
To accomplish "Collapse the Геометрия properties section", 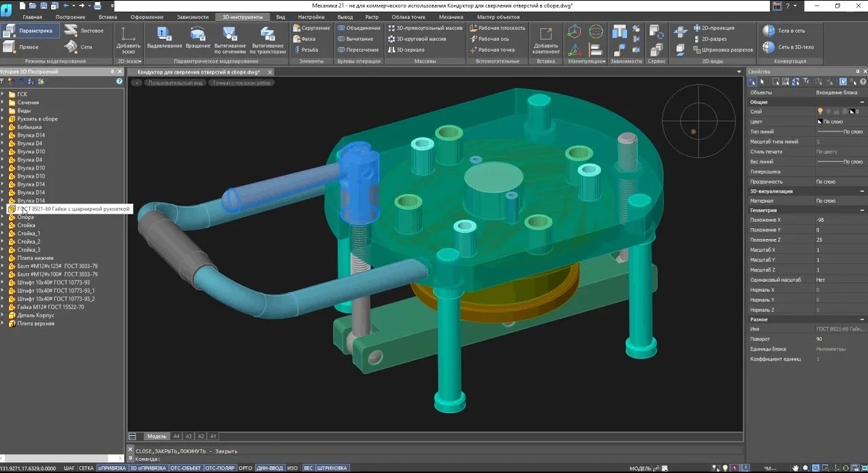I will click(862, 210).
